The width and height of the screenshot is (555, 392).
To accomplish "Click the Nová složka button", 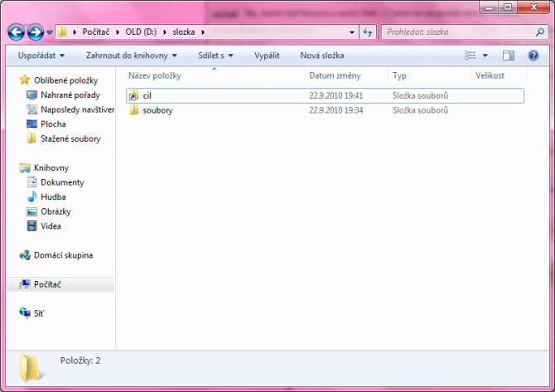I will coord(321,56).
